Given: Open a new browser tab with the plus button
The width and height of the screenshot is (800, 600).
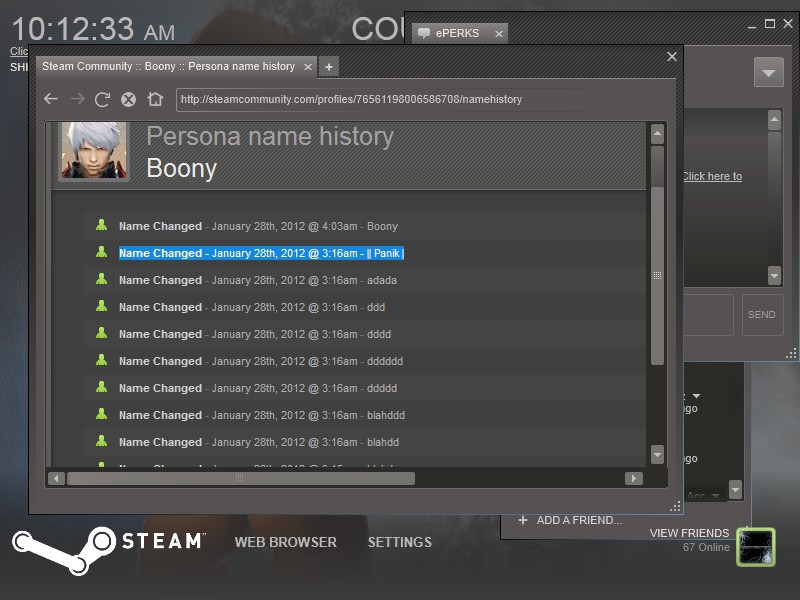Looking at the screenshot, I should (x=329, y=67).
